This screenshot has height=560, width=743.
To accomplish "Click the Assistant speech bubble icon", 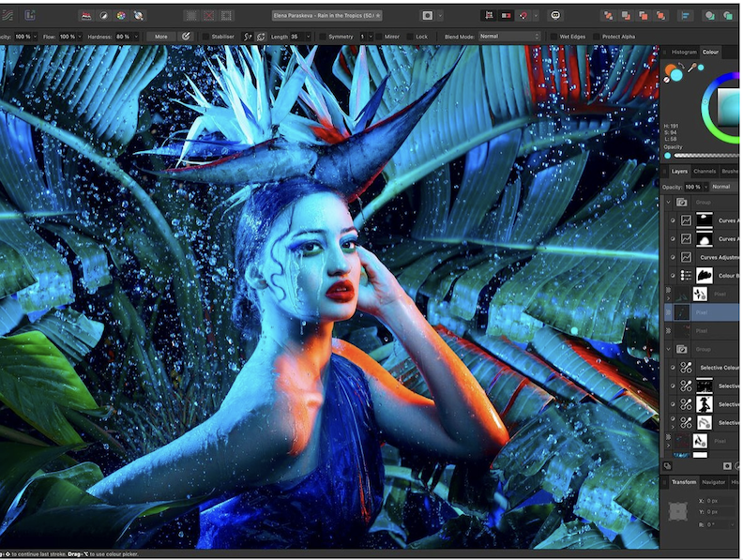I will [555, 15].
